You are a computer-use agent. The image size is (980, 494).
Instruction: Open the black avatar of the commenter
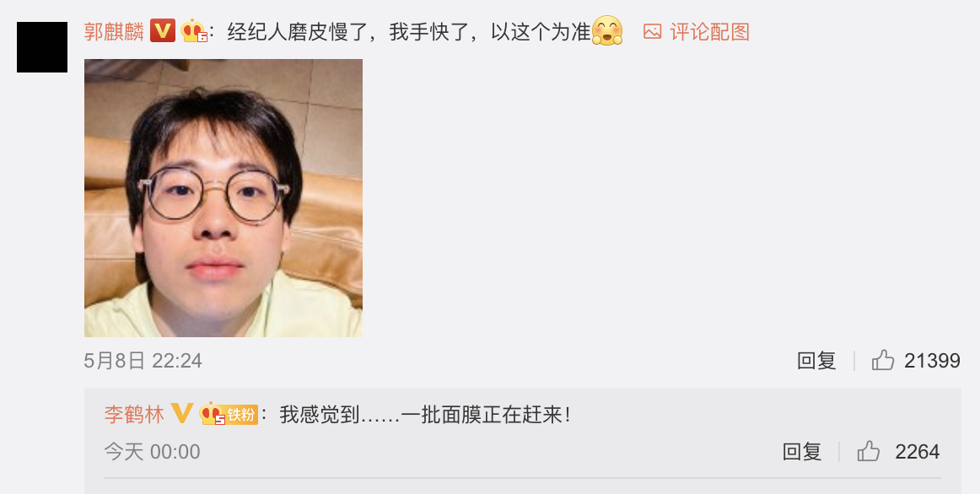point(42,47)
